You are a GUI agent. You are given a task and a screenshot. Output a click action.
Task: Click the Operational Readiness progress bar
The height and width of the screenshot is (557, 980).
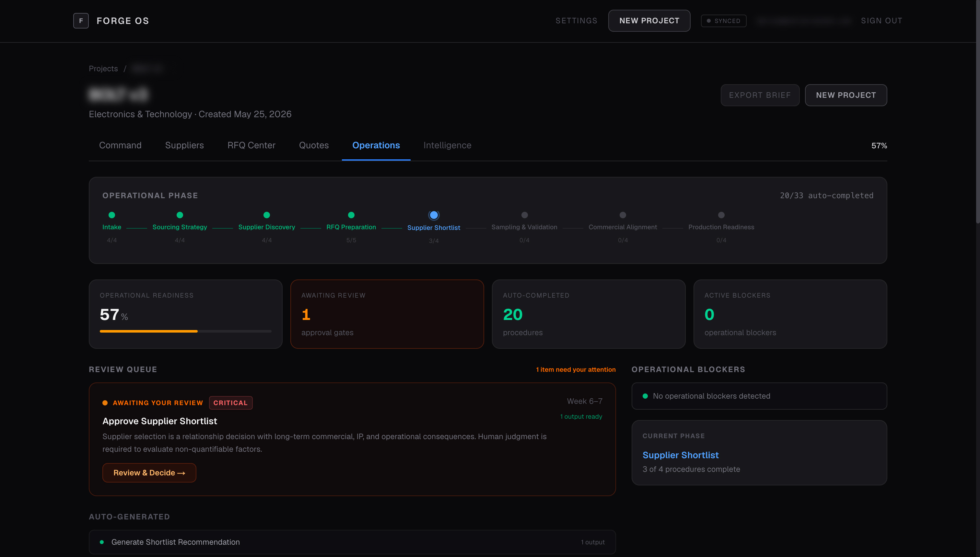tap(186, 331)
